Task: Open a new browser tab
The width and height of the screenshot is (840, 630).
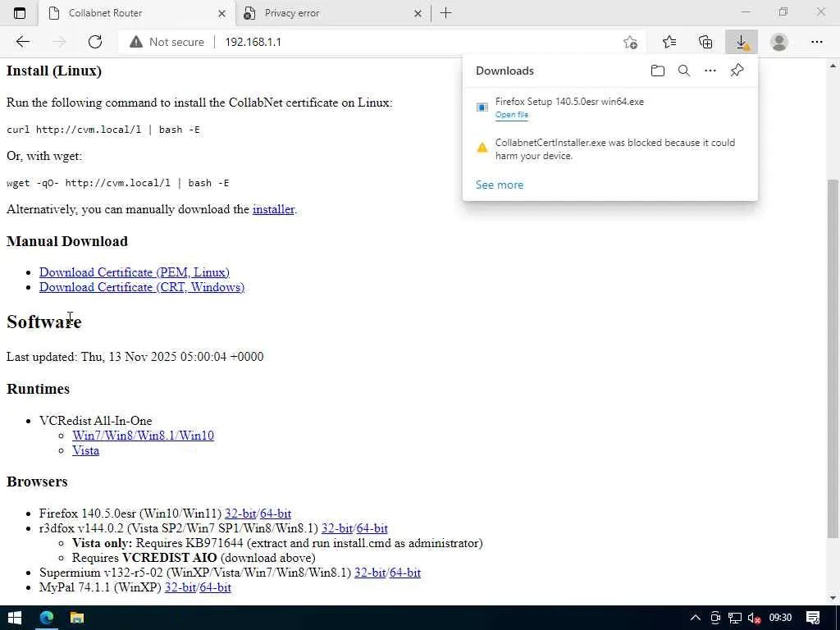Action: coord(445,13)
